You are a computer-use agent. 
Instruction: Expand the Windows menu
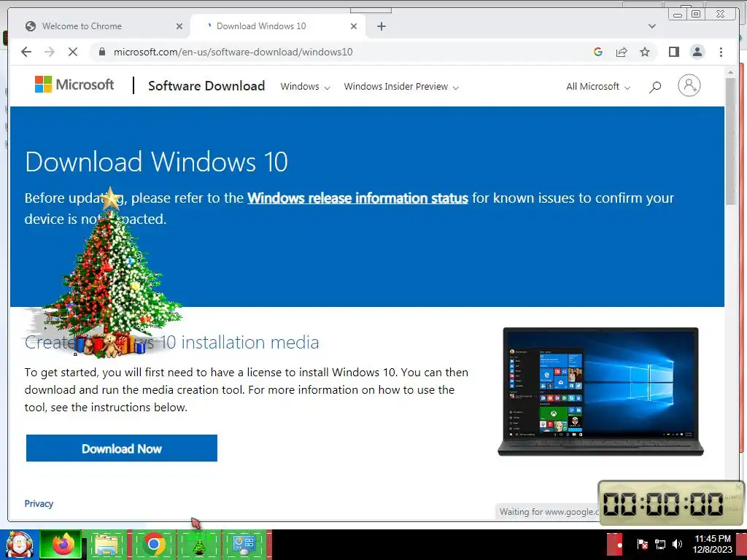[x=305, y=87]
